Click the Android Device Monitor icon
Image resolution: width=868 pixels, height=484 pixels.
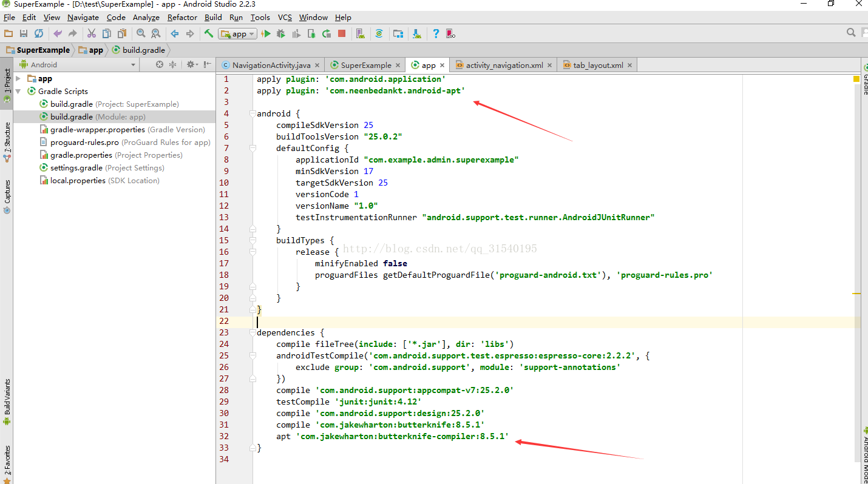451,34
